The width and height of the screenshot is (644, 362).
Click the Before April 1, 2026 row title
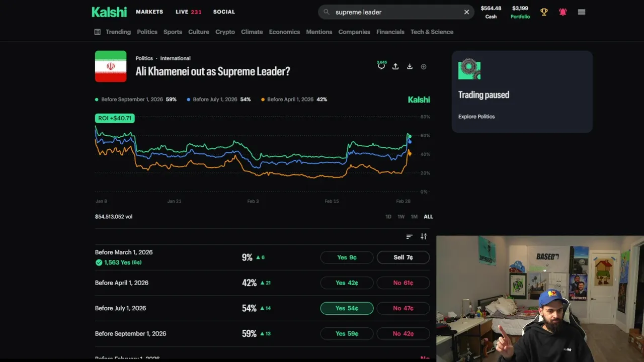(122, 283)
